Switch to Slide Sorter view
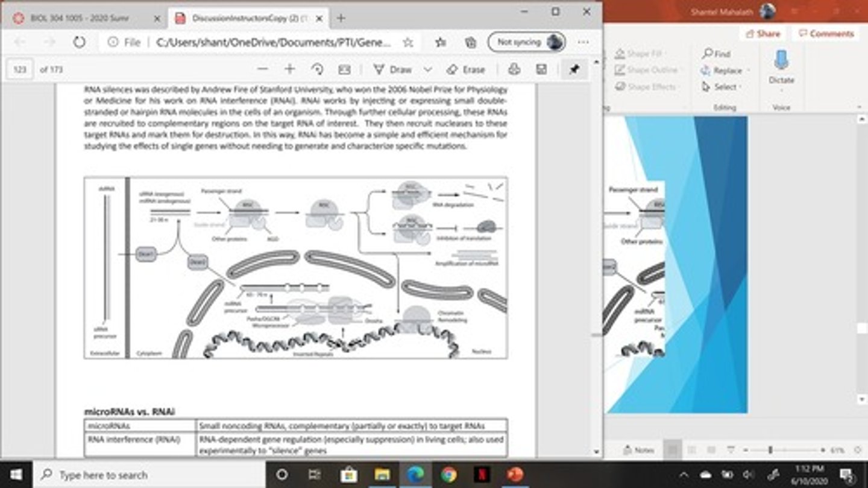The image size is (868, 488). 692,450
